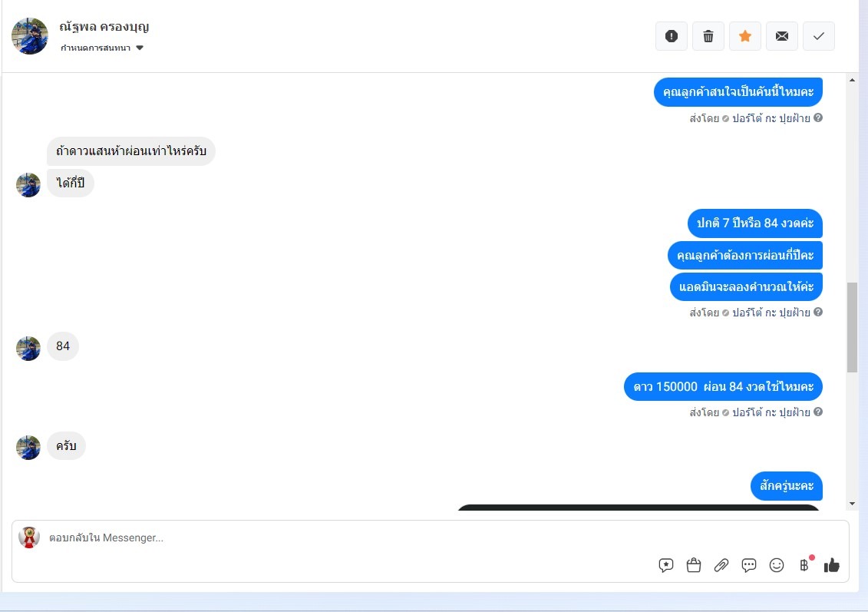Click the scrollbar up arrow in chat
This screenshot has width=868, height=612.
point(852,81)
